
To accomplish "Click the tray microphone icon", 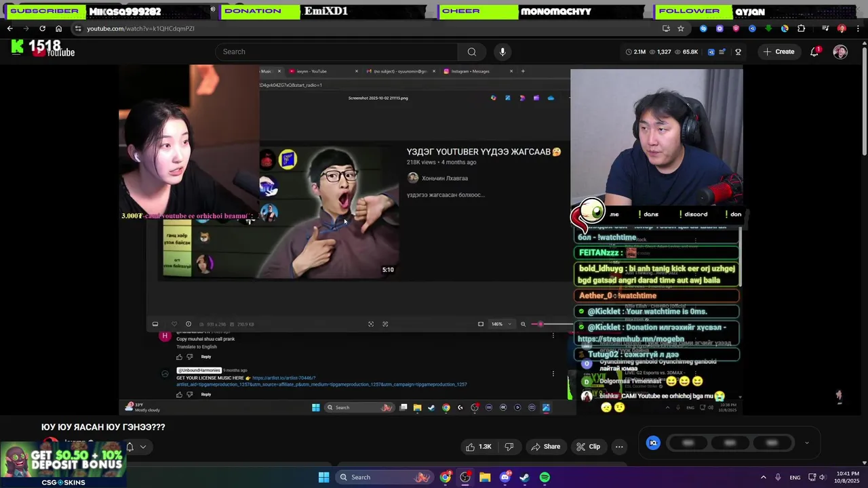I will pos(778,477).
